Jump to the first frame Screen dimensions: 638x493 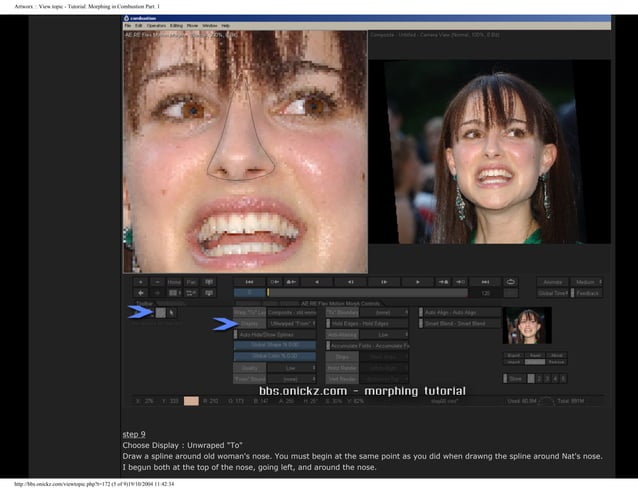250,282
